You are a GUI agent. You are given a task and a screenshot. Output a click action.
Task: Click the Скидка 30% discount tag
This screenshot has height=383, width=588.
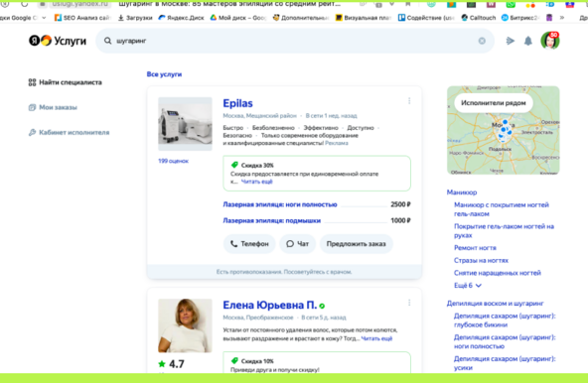pos(252,165)
